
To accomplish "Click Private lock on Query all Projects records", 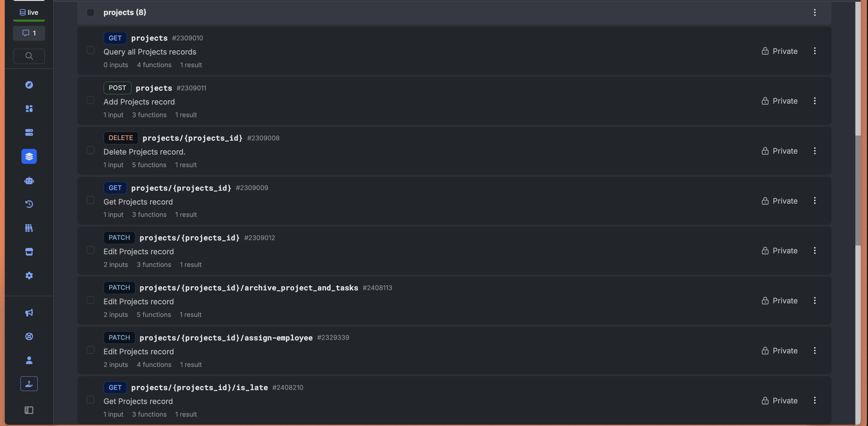I will click(x=779, y=51).
